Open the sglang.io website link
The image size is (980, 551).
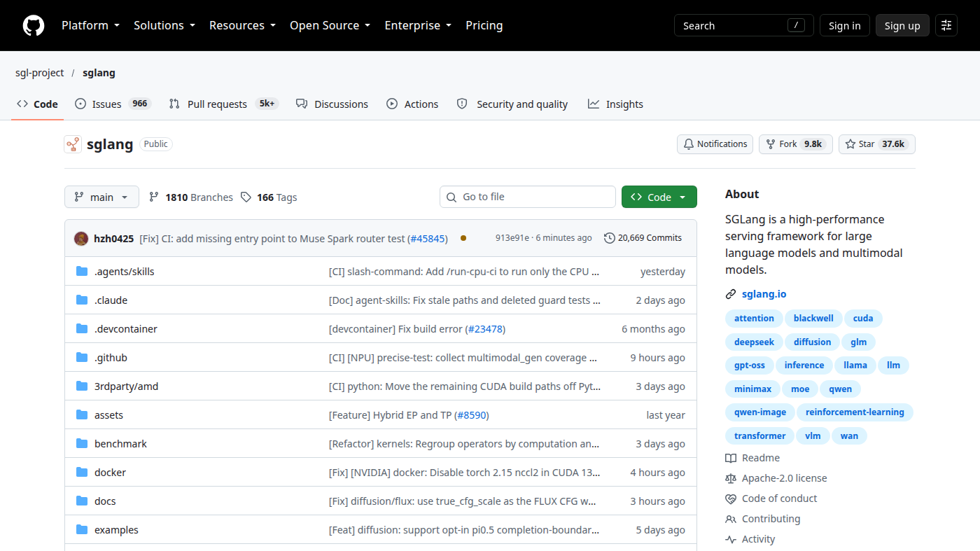pyautogui.click(x=764, y=294)
